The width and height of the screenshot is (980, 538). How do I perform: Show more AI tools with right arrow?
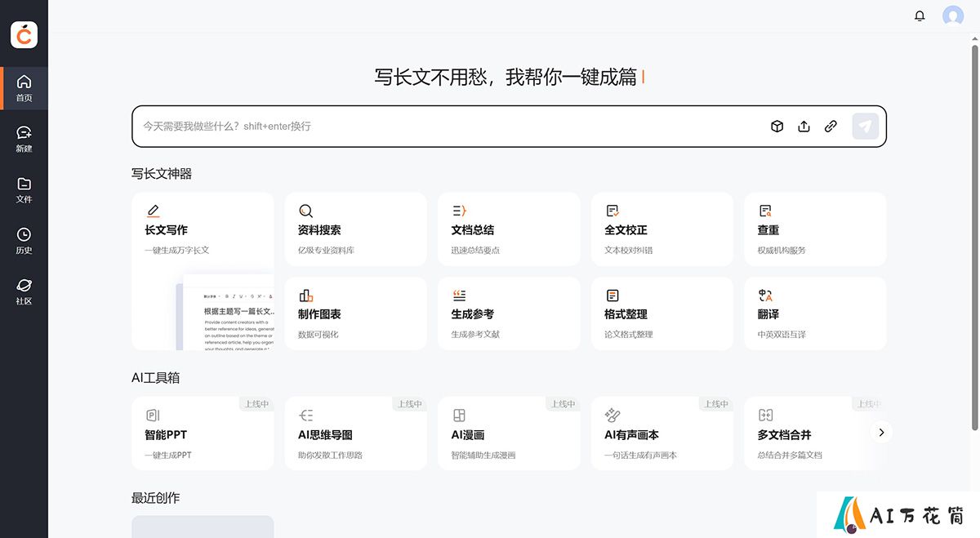pyautogui.click(x=881, y=433)
